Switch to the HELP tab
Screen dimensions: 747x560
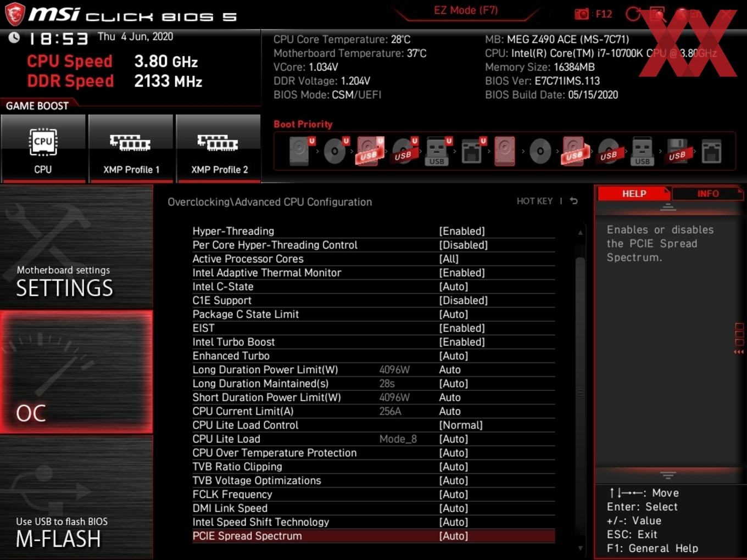click(634, 193)
